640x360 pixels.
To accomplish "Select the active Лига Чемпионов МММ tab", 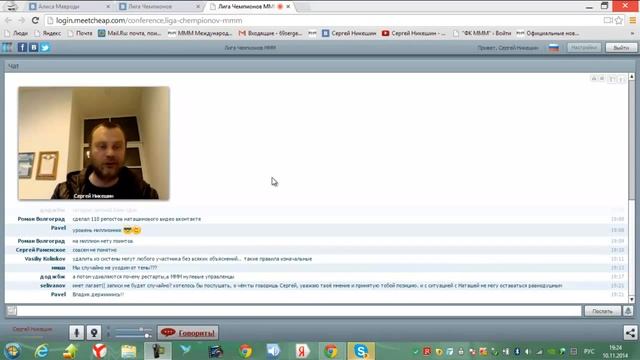I will tap(246, 7).
